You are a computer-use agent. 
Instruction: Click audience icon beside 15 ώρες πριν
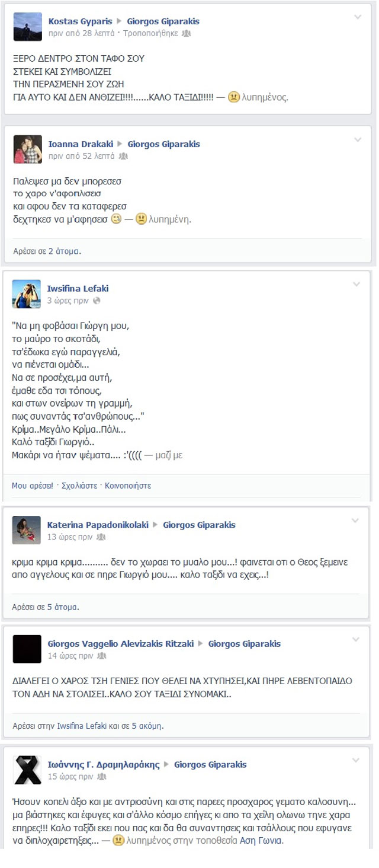click(x=101, y=777)
